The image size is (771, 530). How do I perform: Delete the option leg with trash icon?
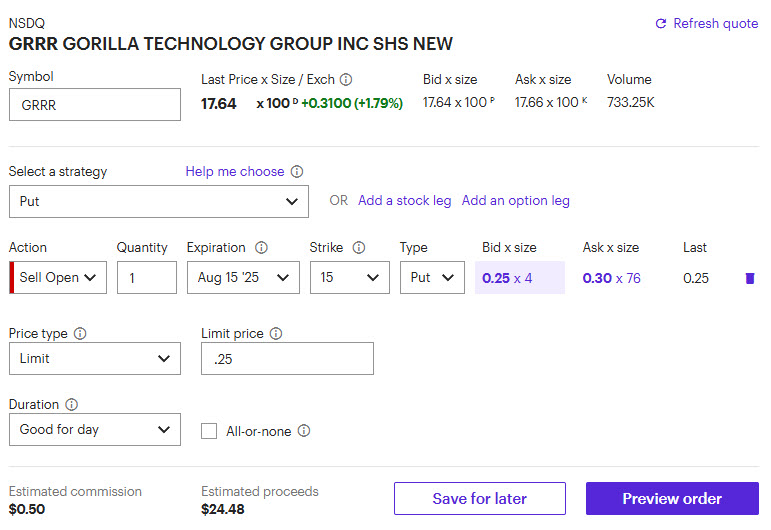[x=750, y=278]
